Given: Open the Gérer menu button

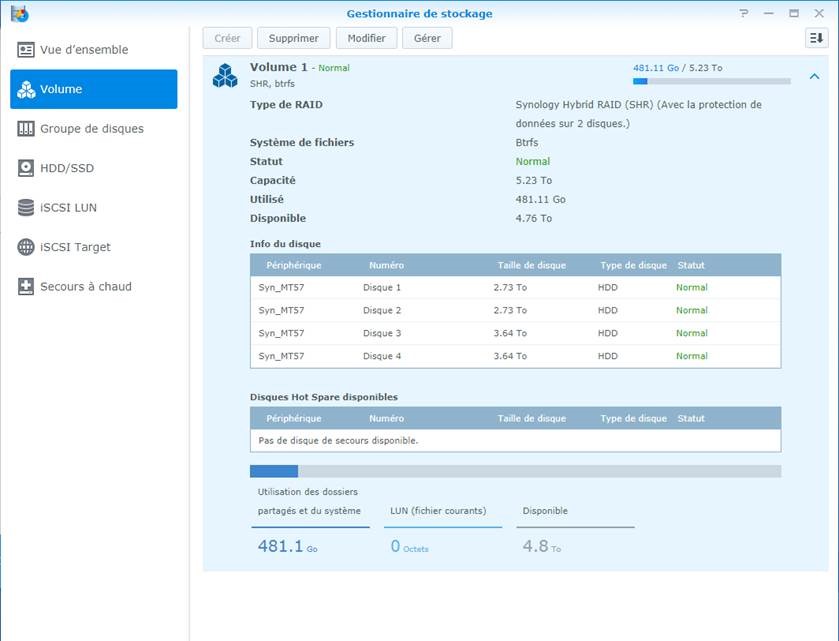Looking at the screenshot, I should pos(427,38).
